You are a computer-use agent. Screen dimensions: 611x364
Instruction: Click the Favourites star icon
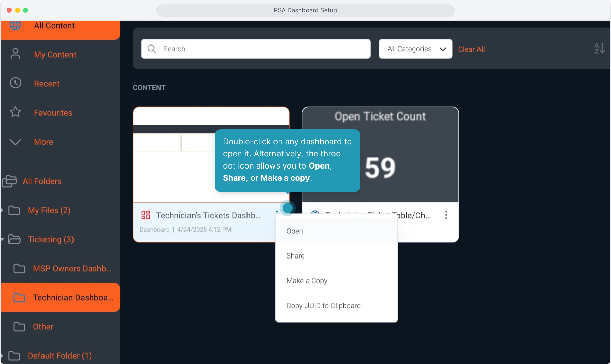coord(16,112)
